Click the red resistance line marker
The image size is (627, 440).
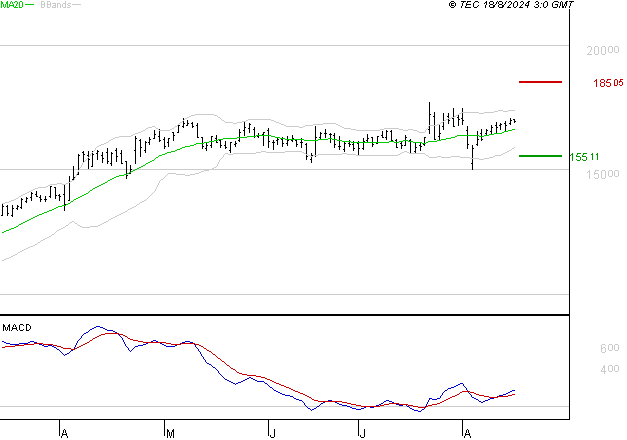[540, 82]
